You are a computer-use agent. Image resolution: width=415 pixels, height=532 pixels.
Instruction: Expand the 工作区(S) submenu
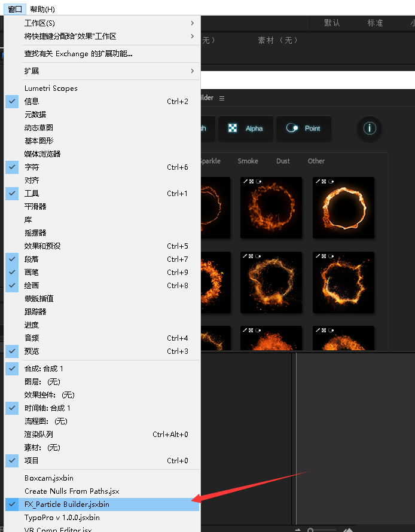point(102,23)
